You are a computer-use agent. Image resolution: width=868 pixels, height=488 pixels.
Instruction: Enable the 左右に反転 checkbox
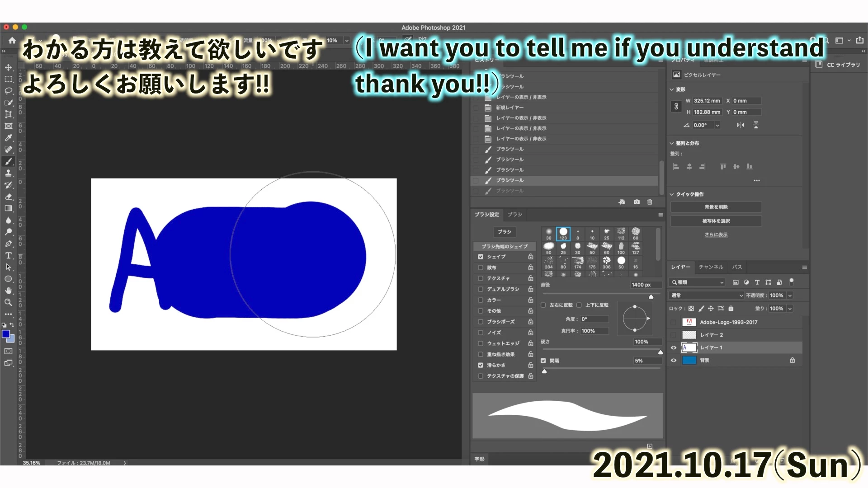point(543,305)
